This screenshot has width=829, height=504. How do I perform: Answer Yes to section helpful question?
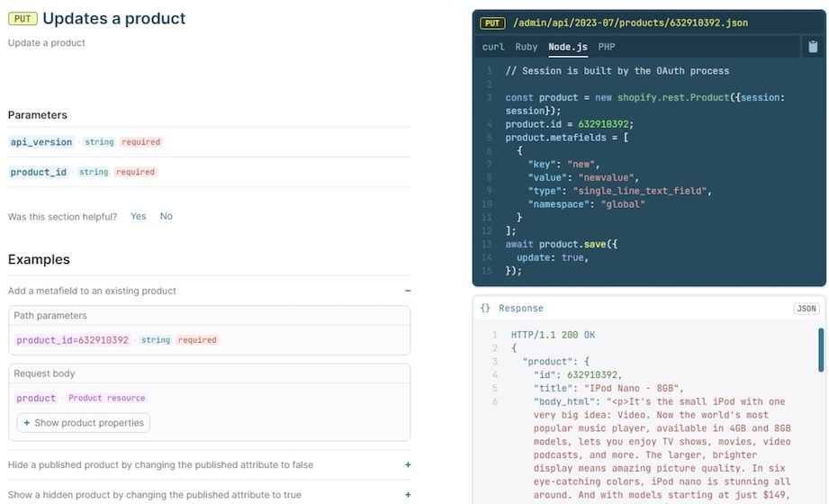[139, 216]
